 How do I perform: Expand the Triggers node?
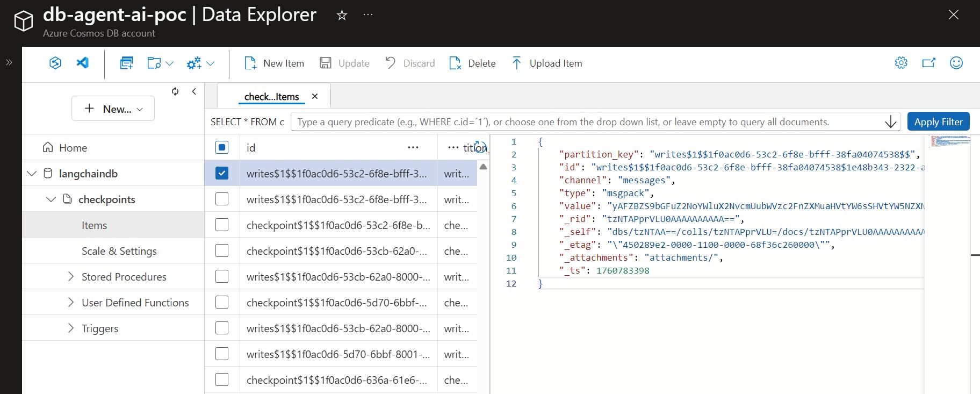pos(71,328)
